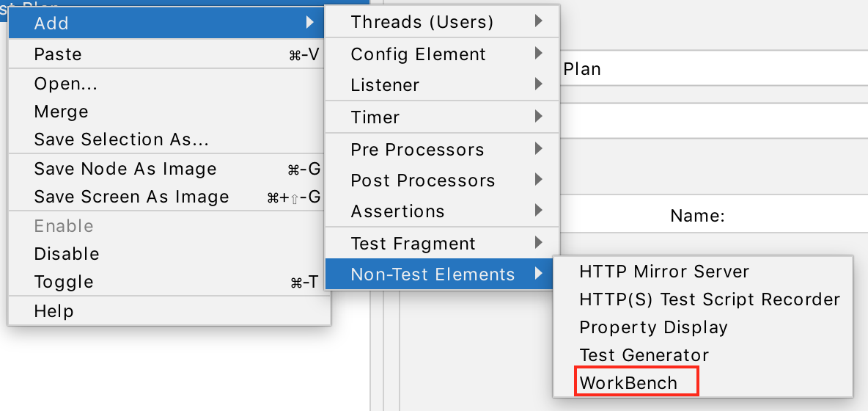Select WorkBench from the Non-Test Elements submenu
868x411 pixels.
tap(628, 383)
